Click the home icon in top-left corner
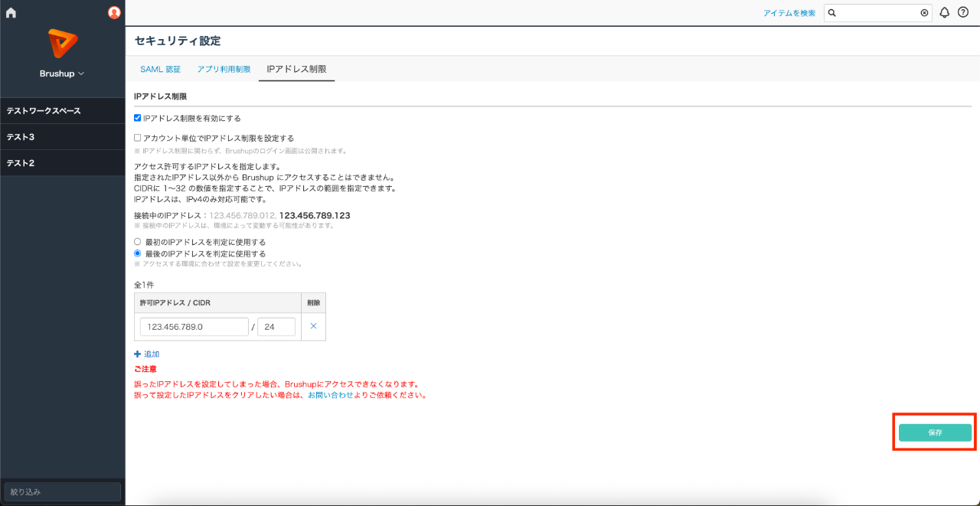 [10, 11]
